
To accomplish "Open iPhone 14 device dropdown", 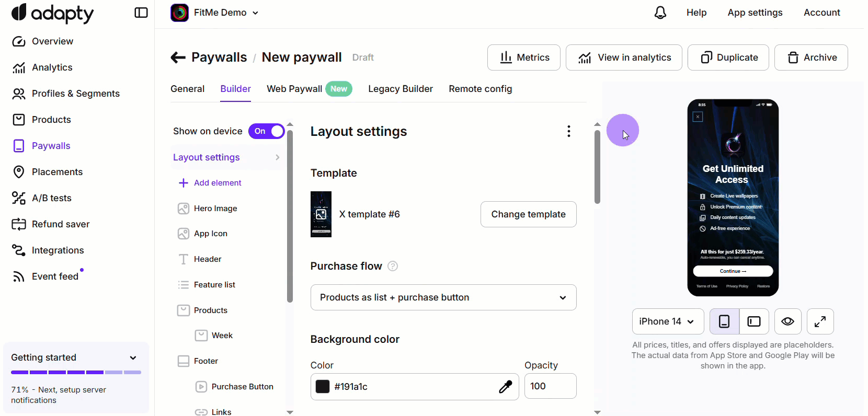I will point(668,321).
